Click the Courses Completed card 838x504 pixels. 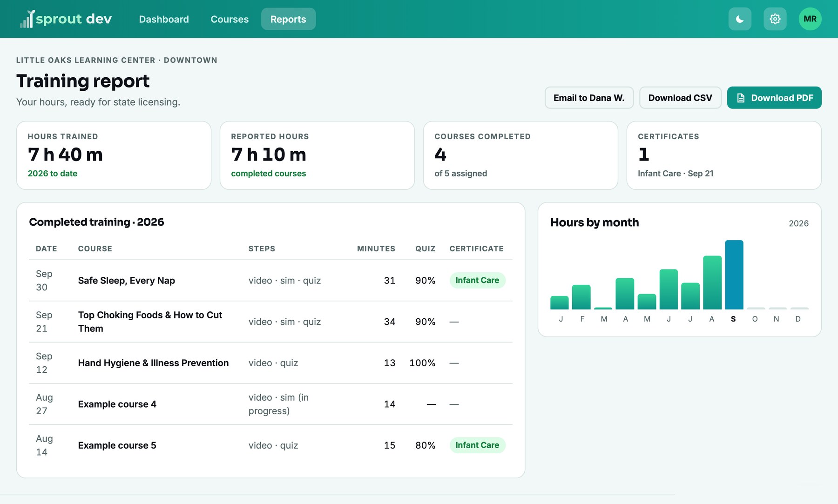click(x=520, y=155)
